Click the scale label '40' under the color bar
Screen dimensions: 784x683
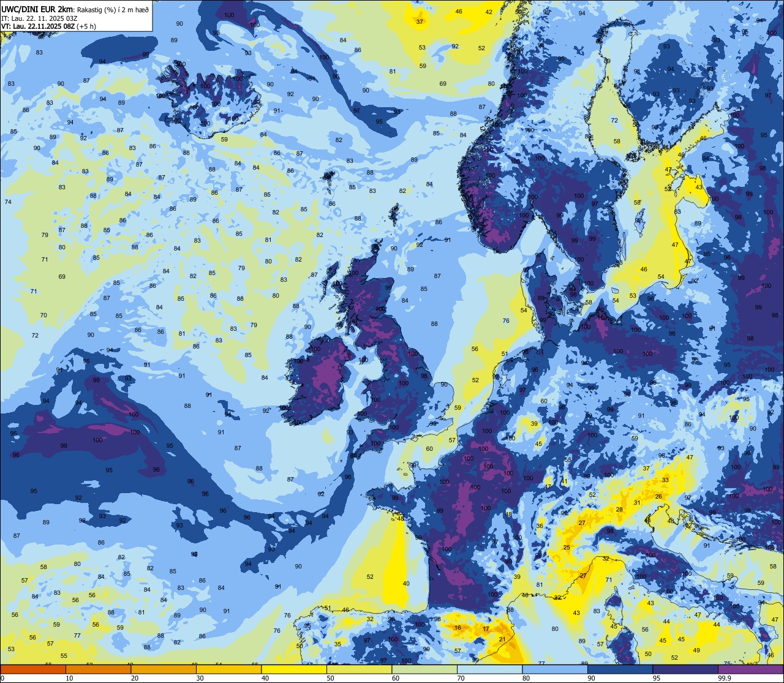coord(265,678)
